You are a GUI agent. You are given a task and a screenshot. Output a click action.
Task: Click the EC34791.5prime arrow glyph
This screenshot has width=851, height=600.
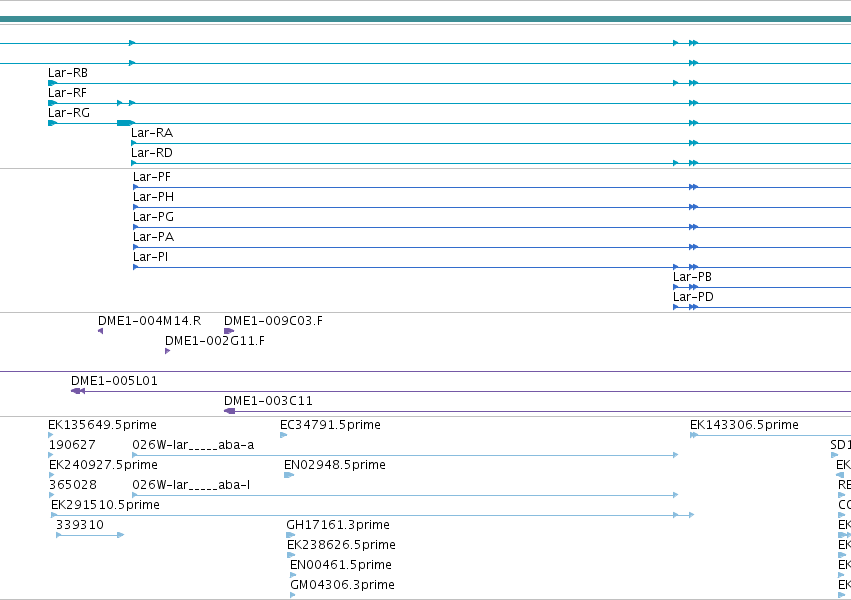coord(283,435)
